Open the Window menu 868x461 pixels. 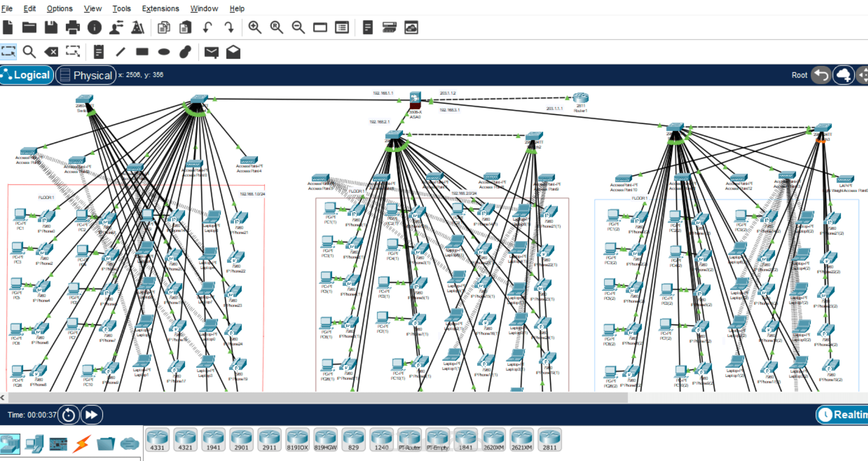(204, 9)
